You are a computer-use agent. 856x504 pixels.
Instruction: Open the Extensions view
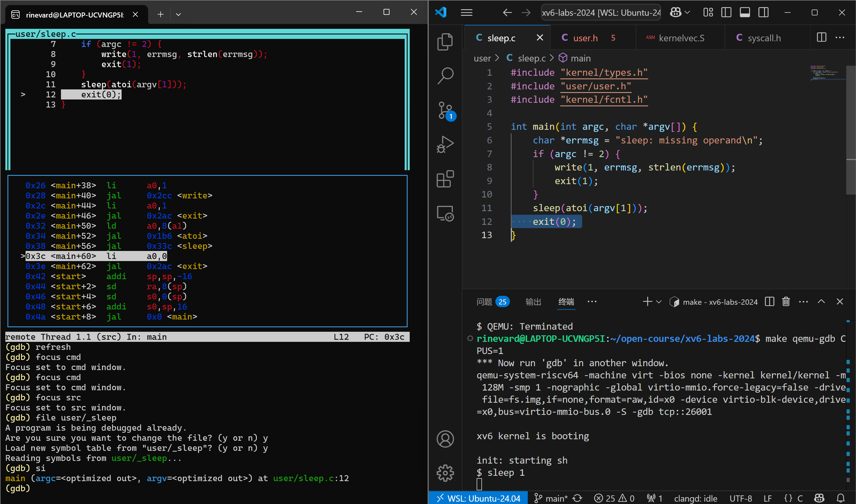[x=445, y=179]
